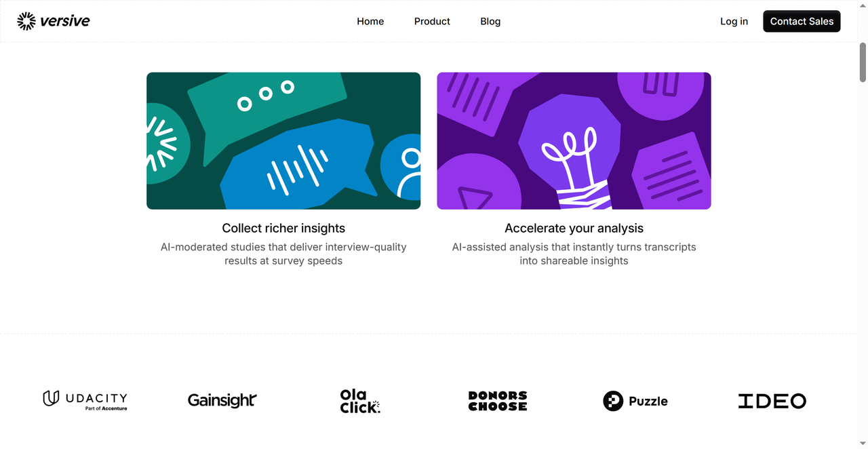868x449 pixels.
Task: Click the Puzzle logo icon
Action: (x=613, y=401)
